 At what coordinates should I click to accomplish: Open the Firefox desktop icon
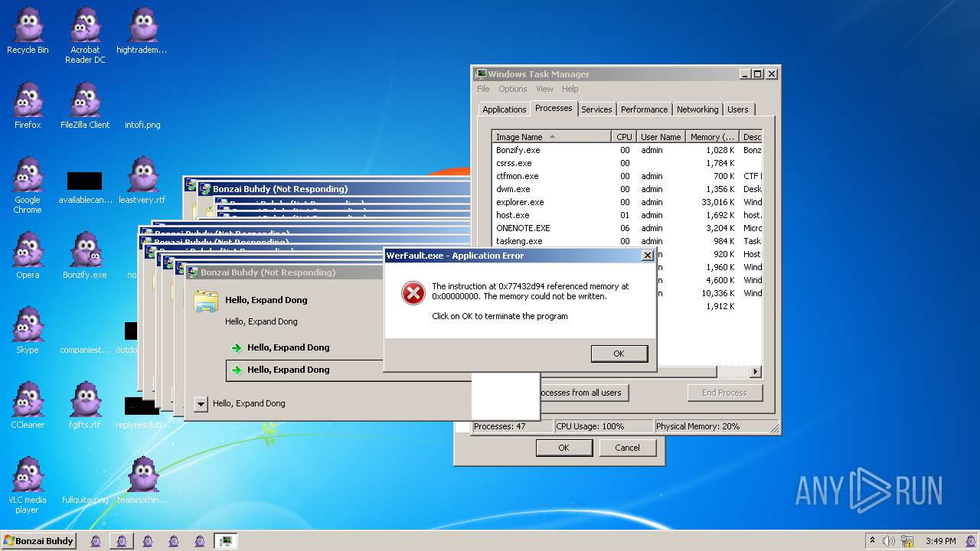(28, 106)
